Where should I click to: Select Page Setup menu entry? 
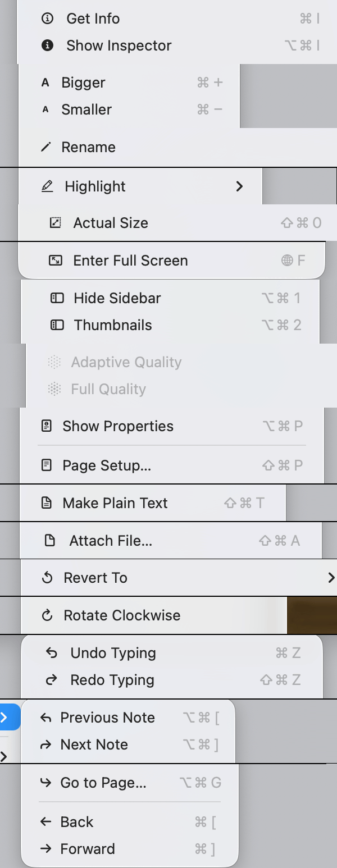point(107,465)
